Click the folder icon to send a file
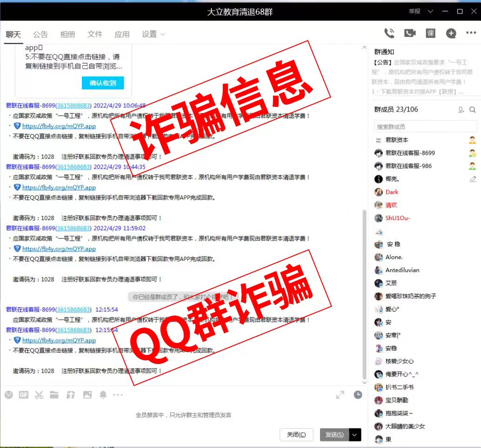The width and height of the screenshot is (481, 448). [x=54, y=395]
